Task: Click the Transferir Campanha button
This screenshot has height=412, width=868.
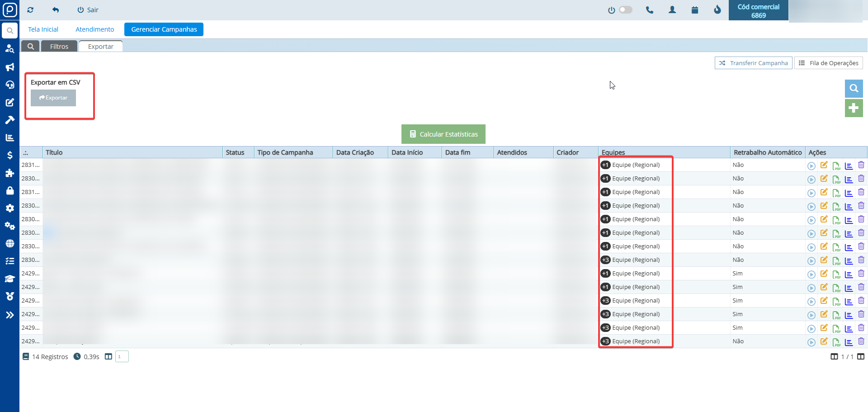Action: 753,63
